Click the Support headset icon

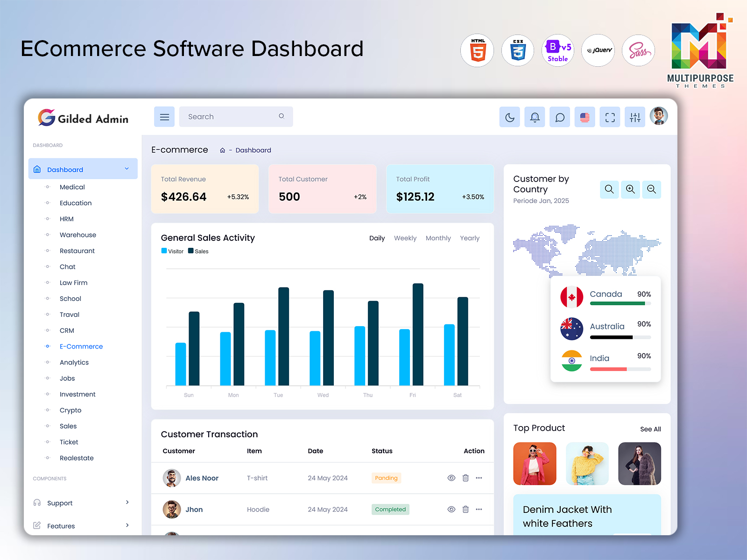(37, 503)
